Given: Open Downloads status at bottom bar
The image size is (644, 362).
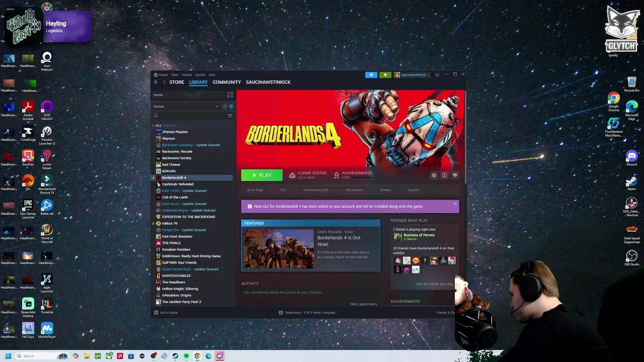Looking at the screenshot, I should 307,313.
